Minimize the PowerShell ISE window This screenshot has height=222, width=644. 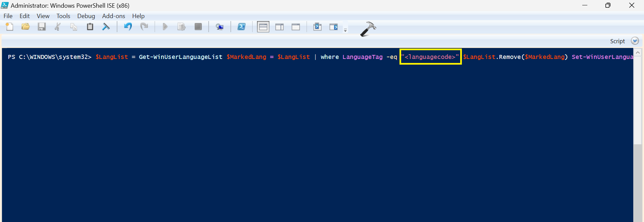click(585, 5)
